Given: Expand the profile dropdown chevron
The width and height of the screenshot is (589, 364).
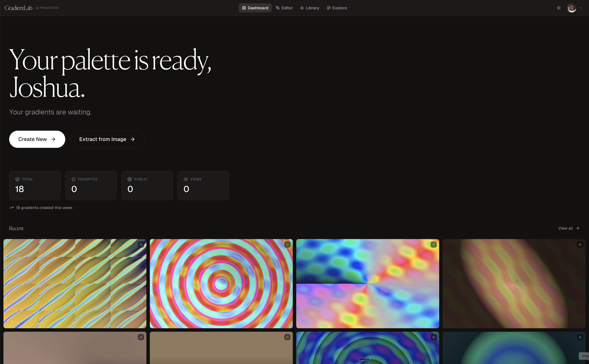Looking at the screenshot, I should coord(581,8).
